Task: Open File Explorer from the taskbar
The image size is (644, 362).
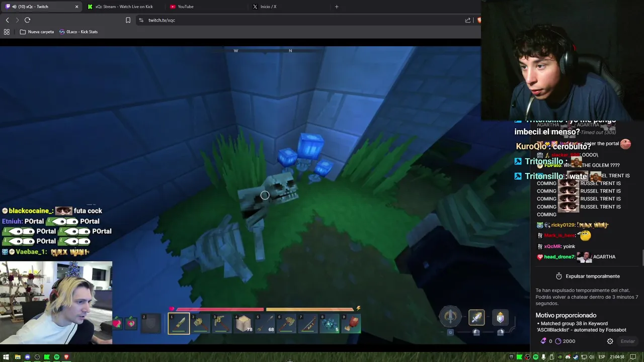Action: pyautogui.click(x=18, y=357)
